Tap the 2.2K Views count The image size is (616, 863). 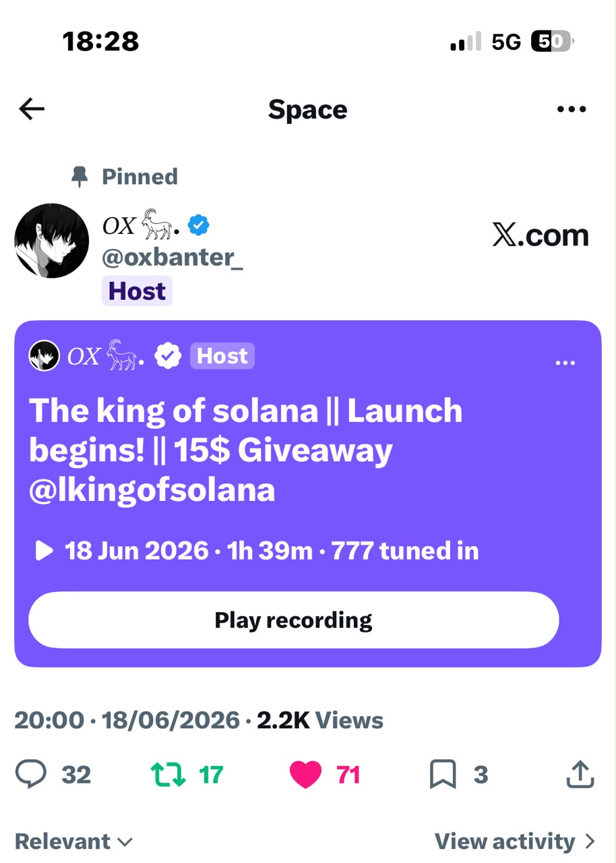pyautogui.click(x=320, y=720)
